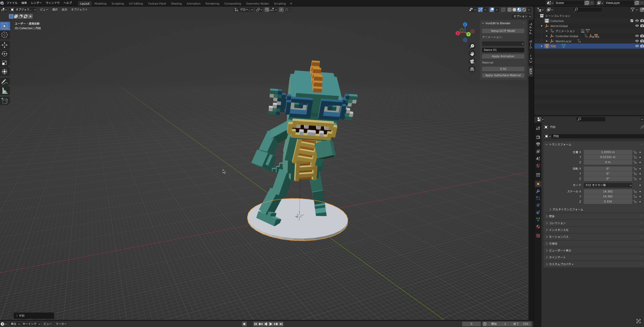Click the Add Cube tool

(x=5, y=101)
